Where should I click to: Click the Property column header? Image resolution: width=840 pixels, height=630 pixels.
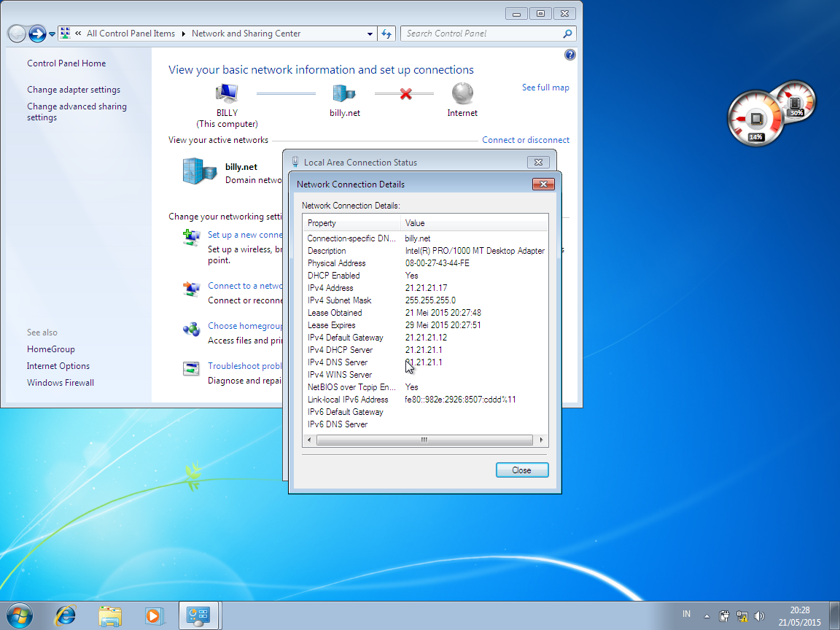click(x=351, y=223)
